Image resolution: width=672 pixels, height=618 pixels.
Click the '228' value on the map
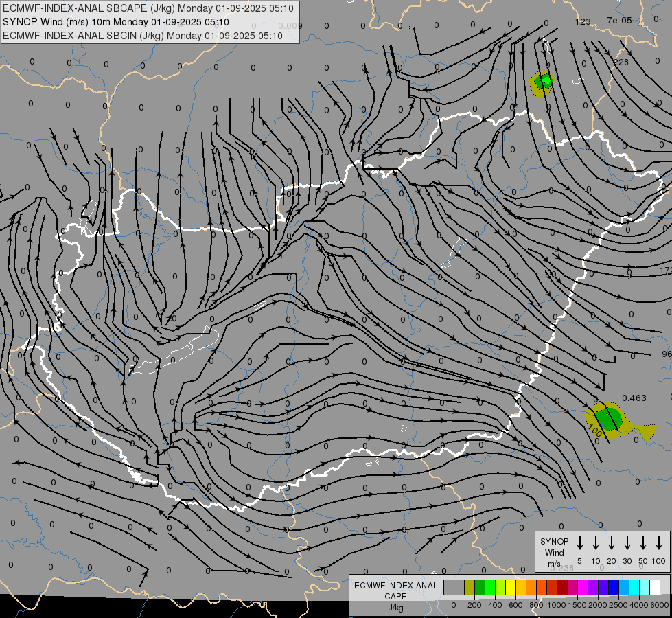point(621,62)
